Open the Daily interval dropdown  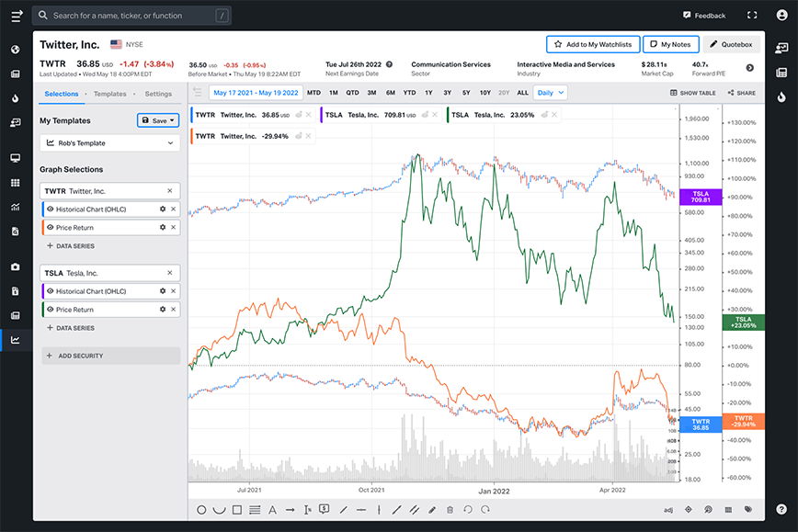click(550, 93)
